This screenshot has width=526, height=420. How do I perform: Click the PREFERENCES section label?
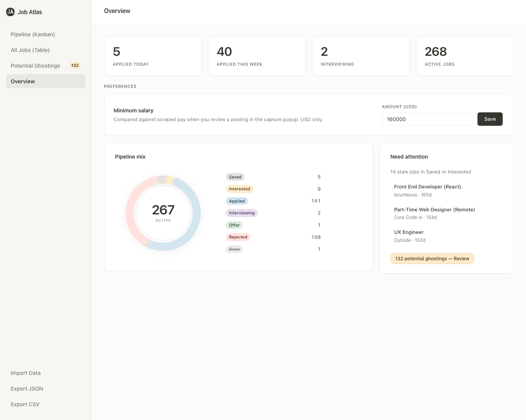pyautogui.click(x=120, y=86)
